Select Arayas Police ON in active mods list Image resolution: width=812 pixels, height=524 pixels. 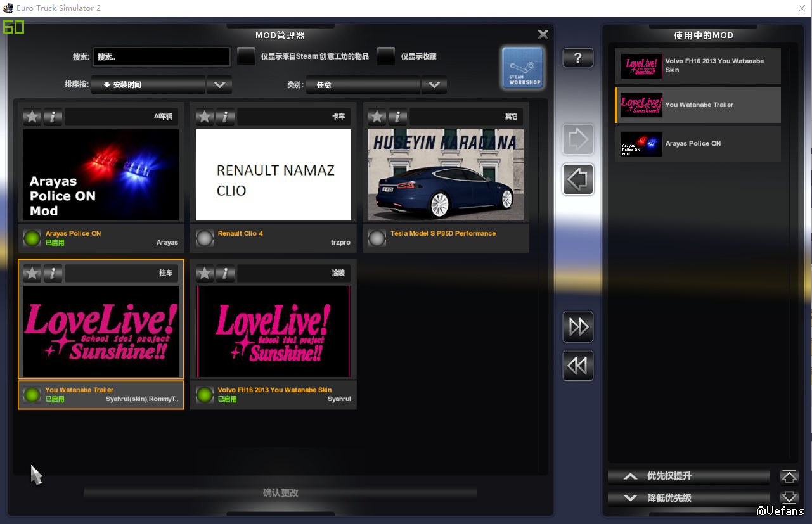coord(697,144)
